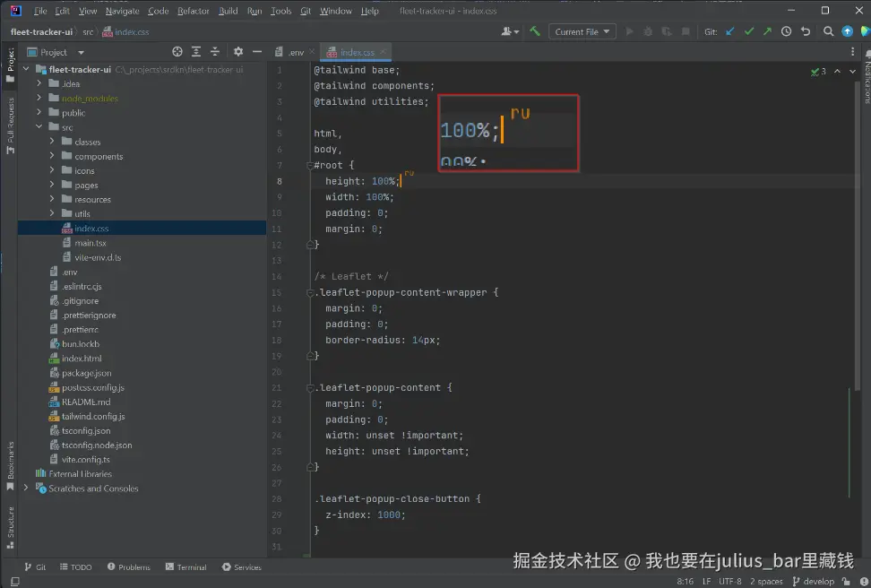Open the Bookmarks side tool window
This screenshot has height=588, width=871.
(10, 466)
